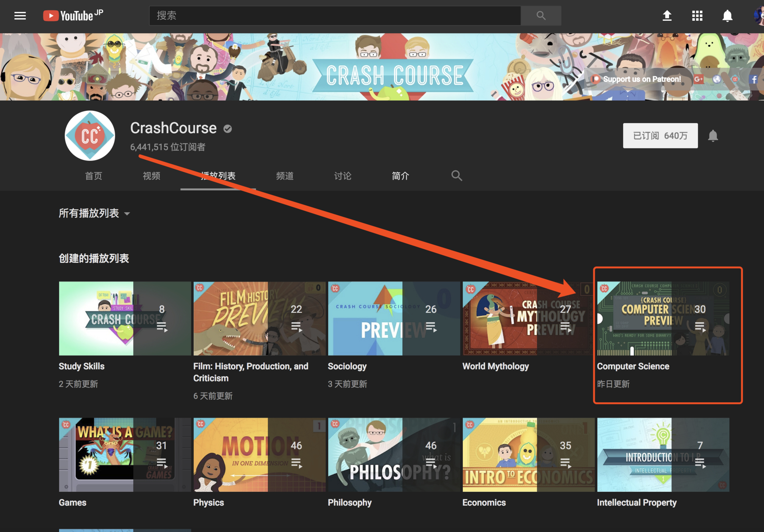Click the Mythology Preview thumbnail
Viewport: 764px width, 532px height.
tap(528, 318)
